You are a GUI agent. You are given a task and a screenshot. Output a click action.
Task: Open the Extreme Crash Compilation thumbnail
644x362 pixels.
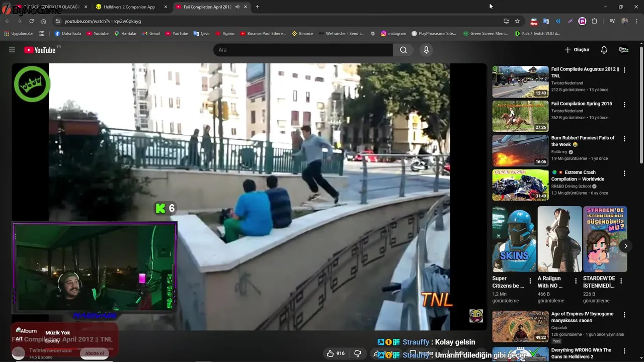(x=520, y=185)
